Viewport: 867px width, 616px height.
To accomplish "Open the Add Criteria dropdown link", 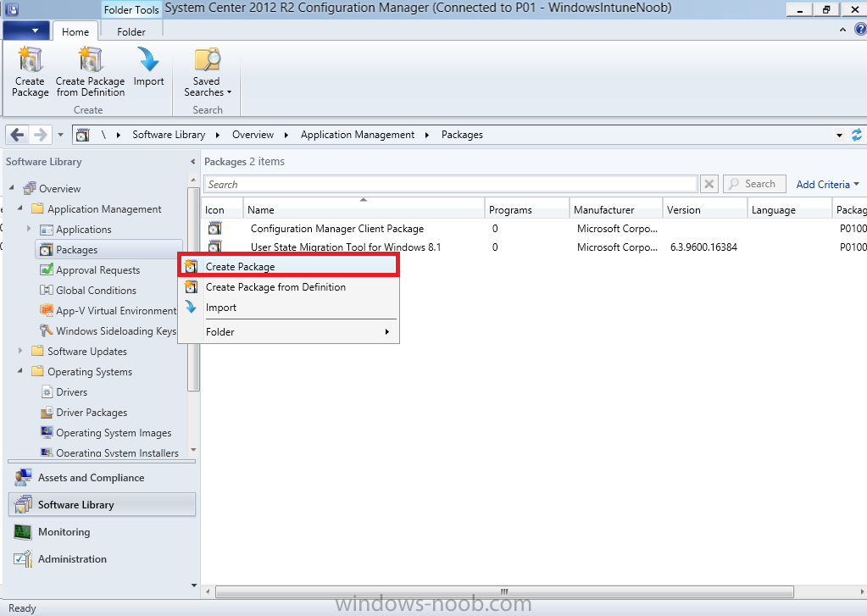I will [x=828, y=185].
